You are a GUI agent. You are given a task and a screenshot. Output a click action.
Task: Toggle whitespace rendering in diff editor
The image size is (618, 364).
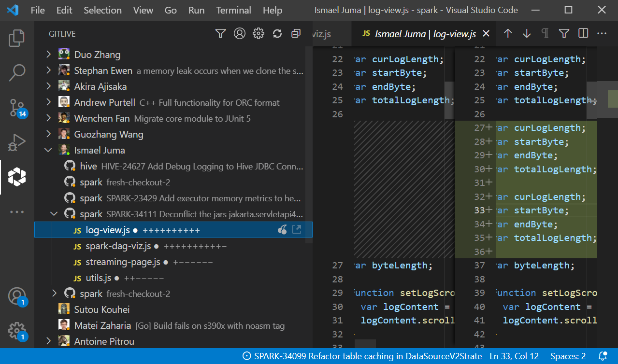point(545,33)
